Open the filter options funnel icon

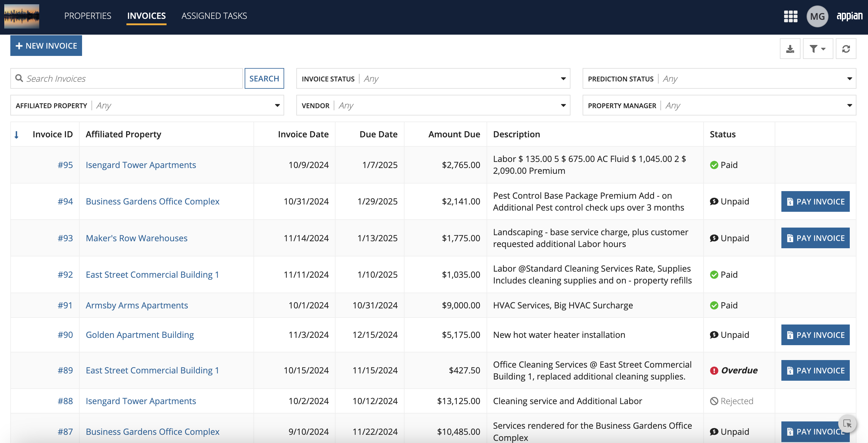pos(818,49)
